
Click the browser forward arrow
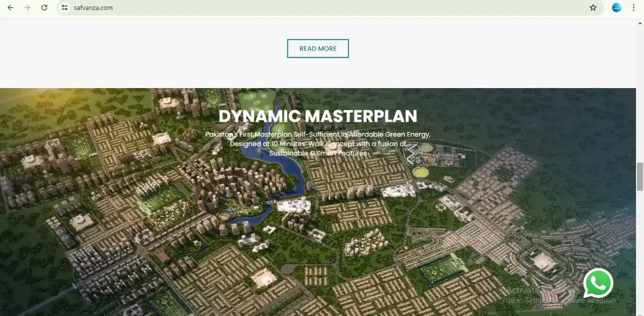[27, 8]
